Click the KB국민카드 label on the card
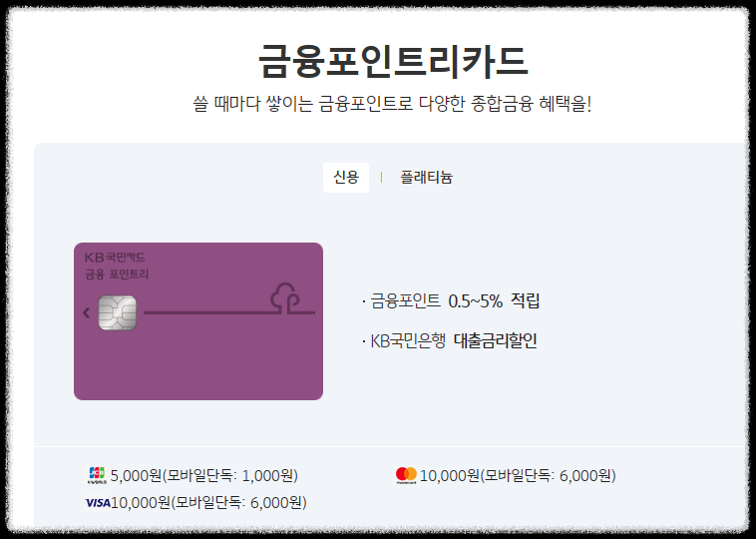The image size is (756, 539). pos(115,258)
